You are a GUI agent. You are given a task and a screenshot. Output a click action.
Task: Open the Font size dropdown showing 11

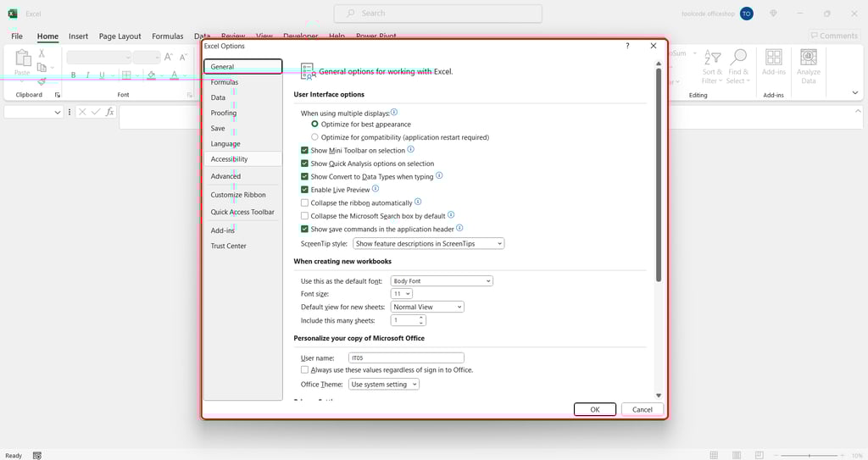click(x=401, y=294)
